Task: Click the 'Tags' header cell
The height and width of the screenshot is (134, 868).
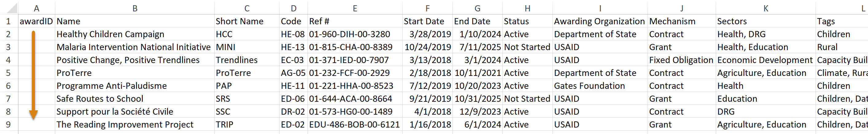Action: [826, 21]
